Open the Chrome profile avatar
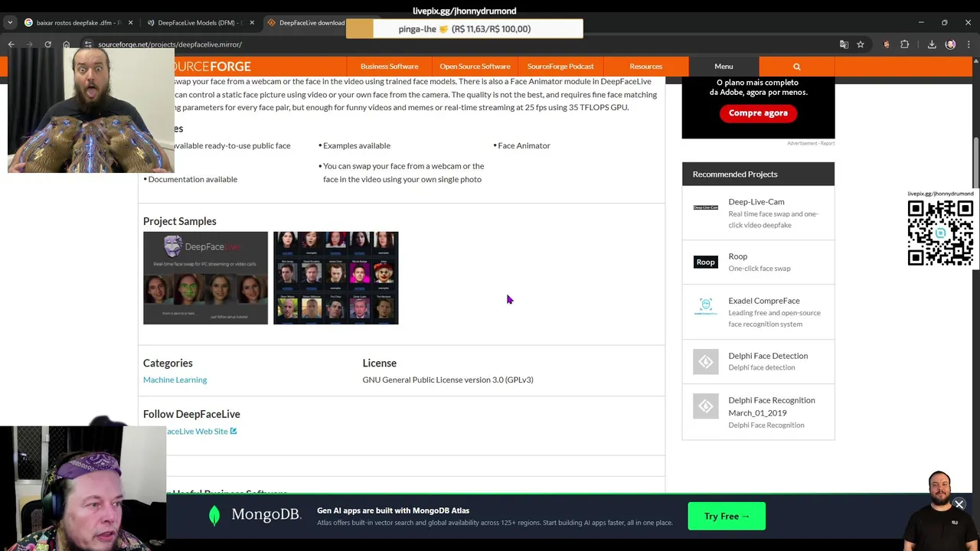 click(950, 44)
